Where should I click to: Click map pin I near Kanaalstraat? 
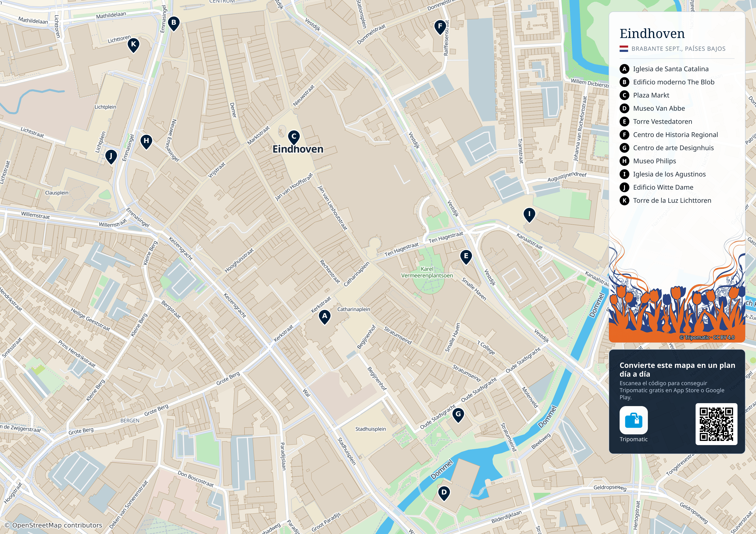tap(529, 215)
